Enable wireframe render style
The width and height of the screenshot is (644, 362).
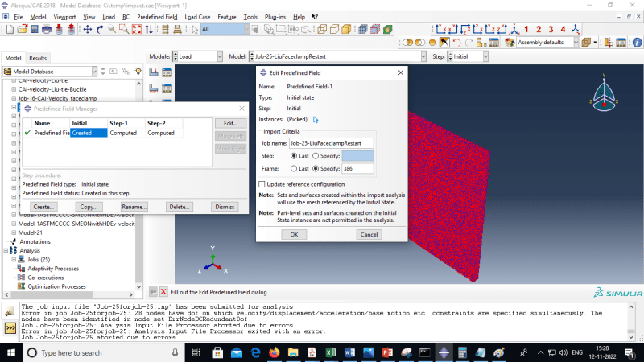[322, 29]
